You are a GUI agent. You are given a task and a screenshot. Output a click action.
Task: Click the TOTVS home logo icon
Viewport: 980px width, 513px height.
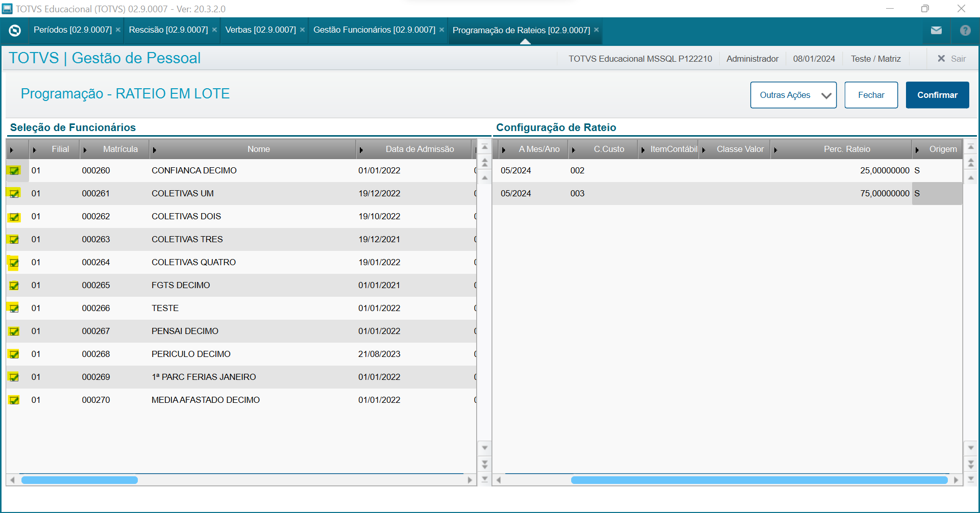click(x=15, y=31)
